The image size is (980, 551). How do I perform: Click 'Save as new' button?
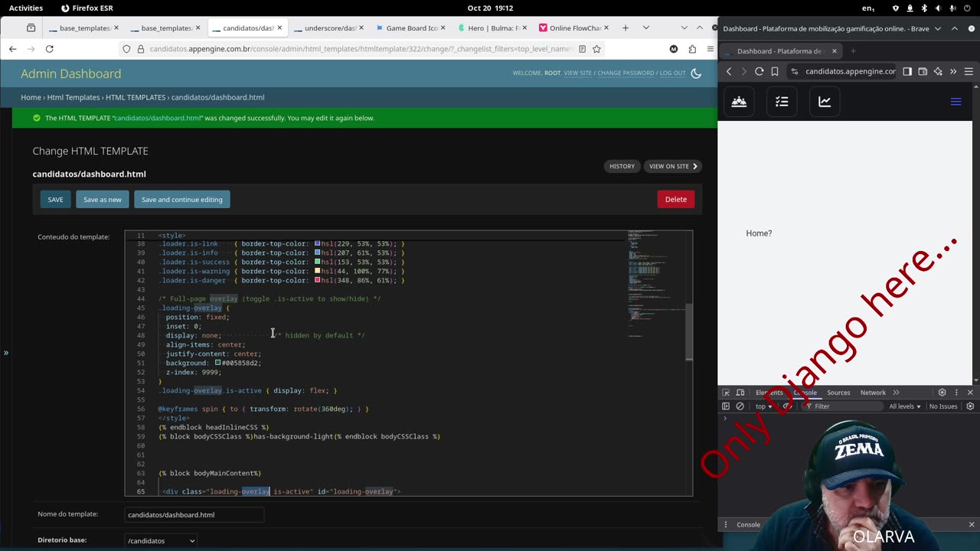pos(103,200)
